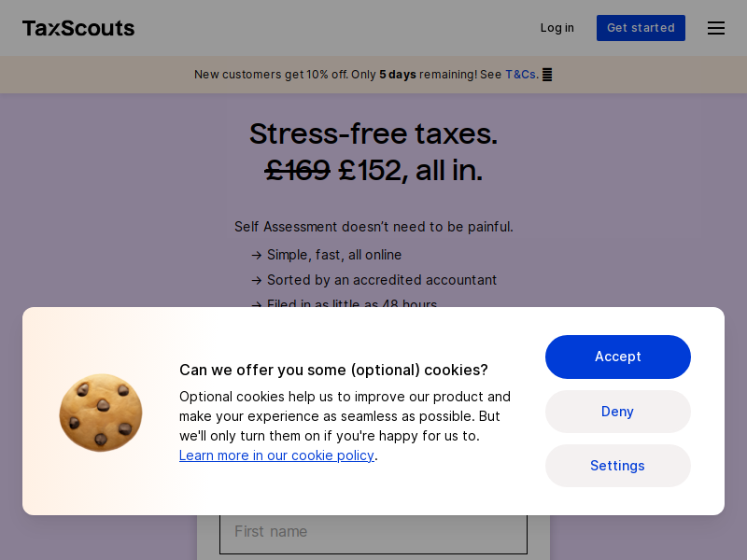Open the hamburger navigation menu
The image size is (747, 560).
[715, 28]
